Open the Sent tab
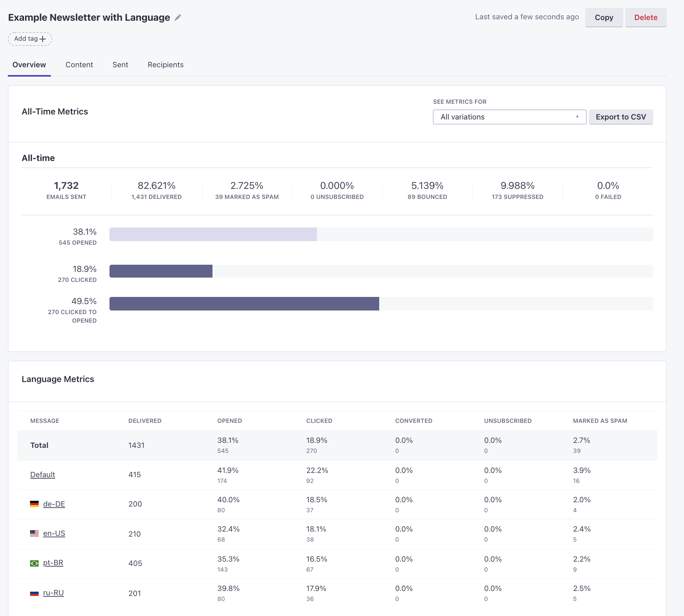Image resolution: width=684 pixels, height=616 pixels. click(x=120, y=65)
